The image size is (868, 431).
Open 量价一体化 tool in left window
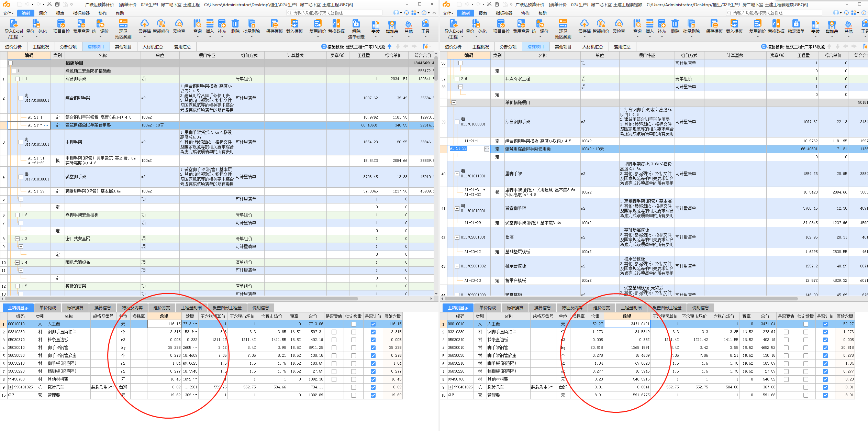click(x=36, y=24)
